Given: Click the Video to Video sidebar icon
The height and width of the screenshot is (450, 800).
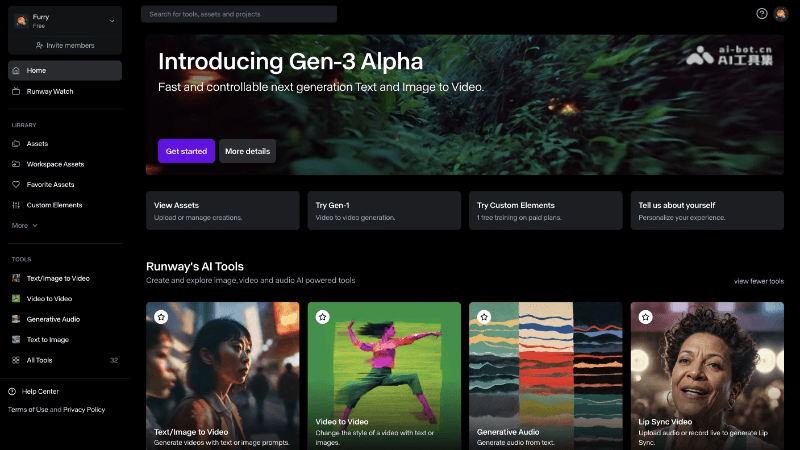Looking at the screenshot, I should click(16, 299).
